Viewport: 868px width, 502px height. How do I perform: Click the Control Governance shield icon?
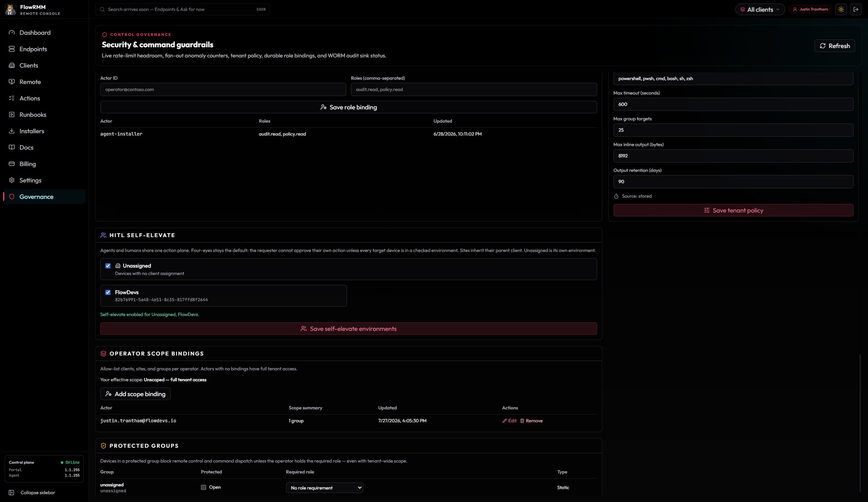105,35
